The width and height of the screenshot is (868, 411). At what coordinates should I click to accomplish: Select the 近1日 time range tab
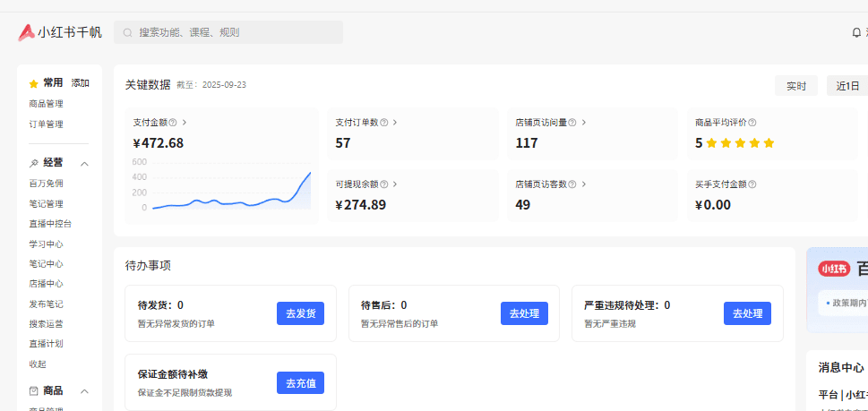847,86
